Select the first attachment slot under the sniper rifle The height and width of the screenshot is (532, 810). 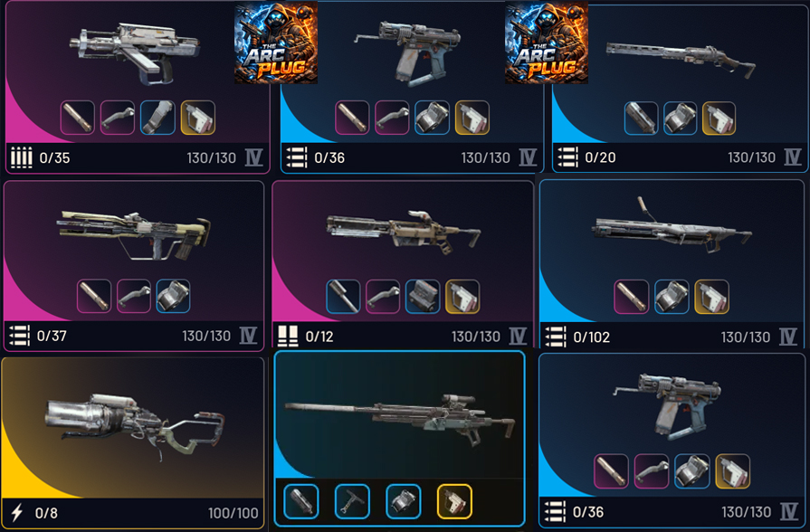pos(301,501)
